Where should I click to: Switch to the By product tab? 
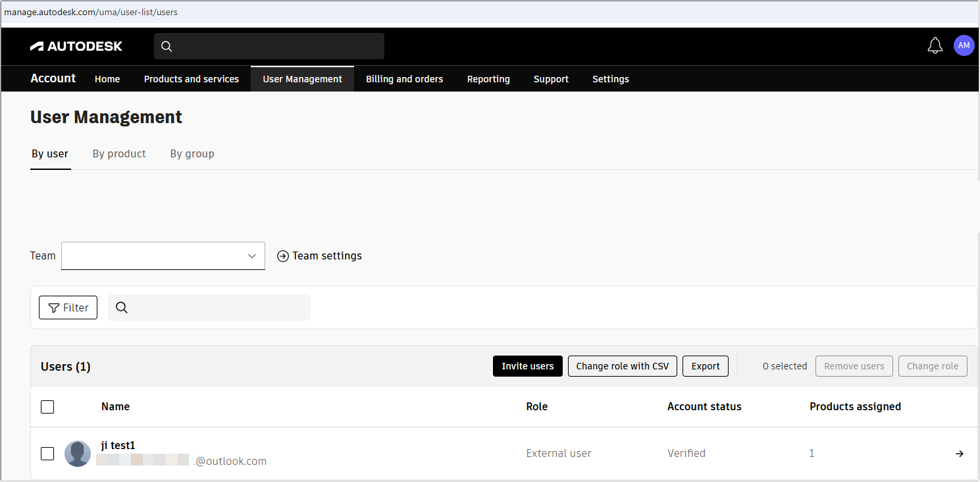(x=119, y=154)
